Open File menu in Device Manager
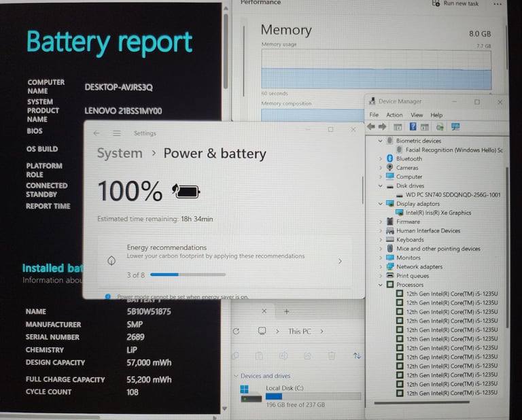 pos(374,115)
